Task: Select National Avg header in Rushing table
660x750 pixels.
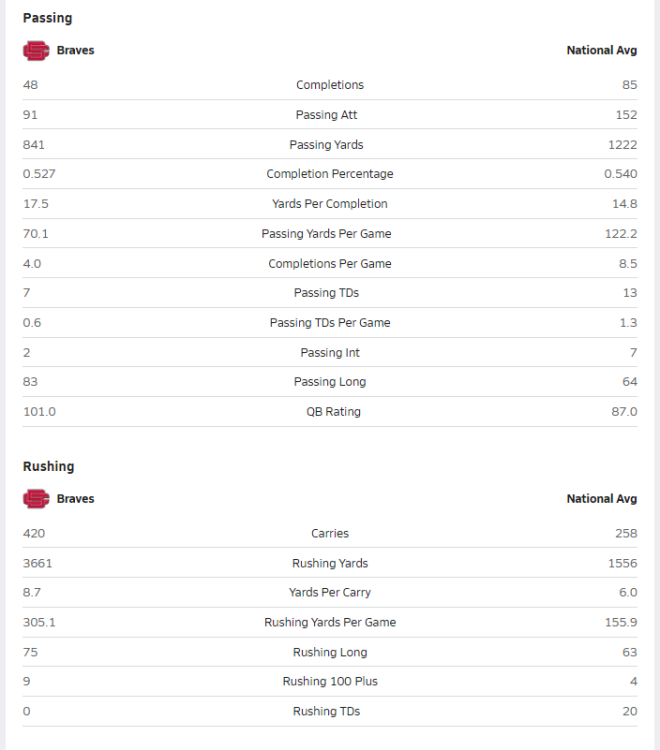Action: point(602,498)
